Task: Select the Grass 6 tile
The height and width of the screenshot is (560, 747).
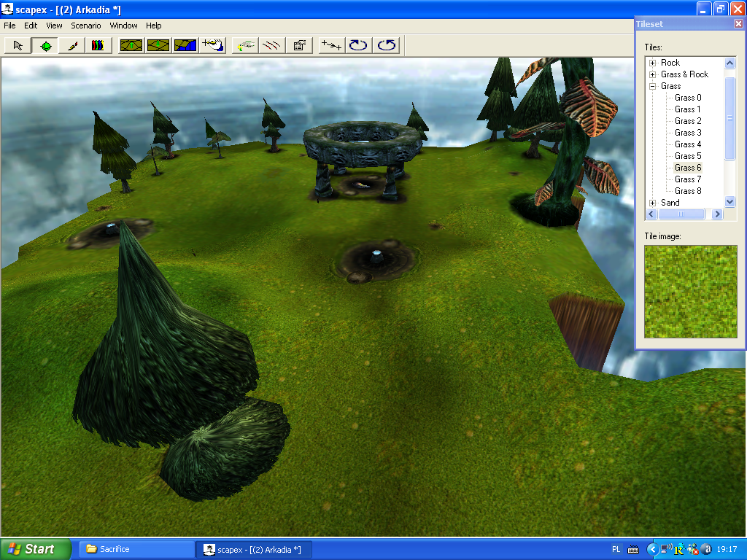Action: pos(688,168)
